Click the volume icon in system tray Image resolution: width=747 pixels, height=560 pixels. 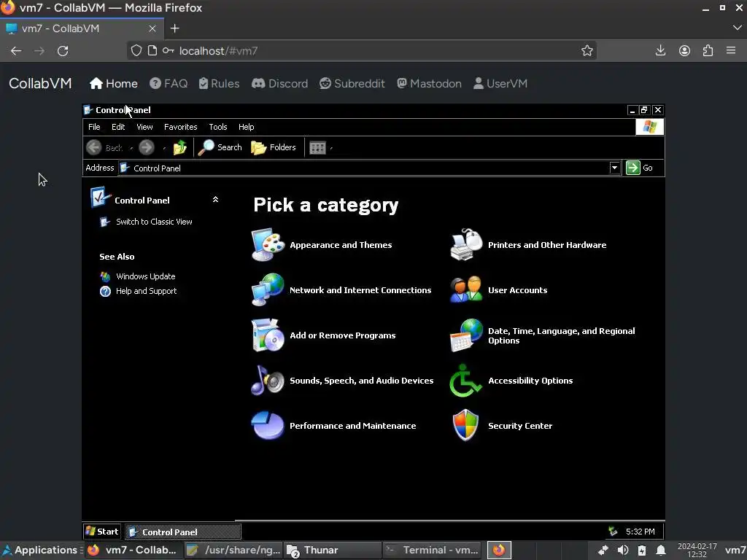pyautogui.click(x=623, y=550)
